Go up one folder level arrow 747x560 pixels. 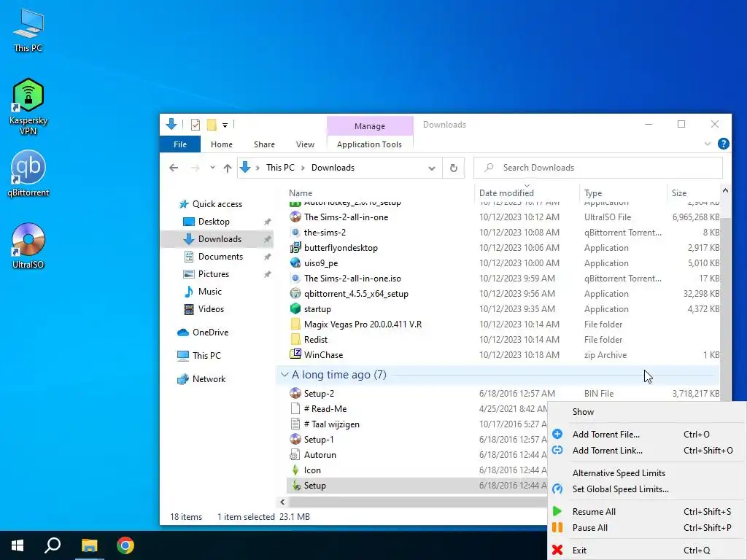(x=228, y=168)
